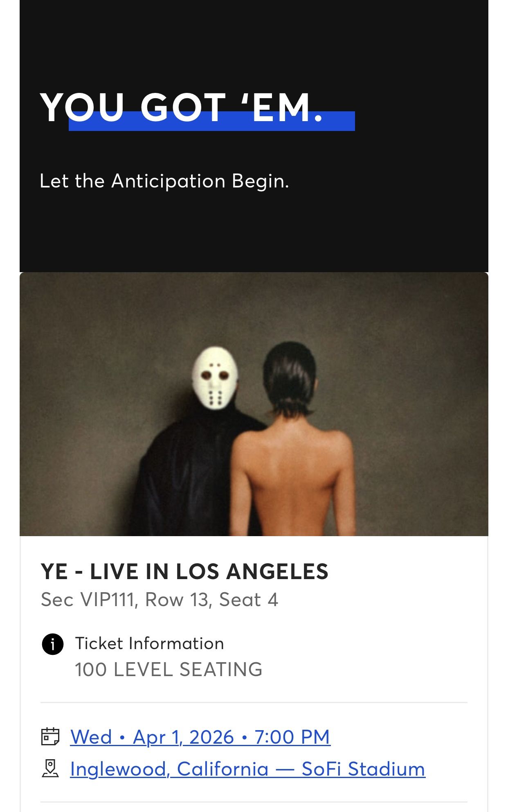This screenshot has height=812, width=508.
Task: Click the 7:00 PM time in date link
Action: pos(292,737)
